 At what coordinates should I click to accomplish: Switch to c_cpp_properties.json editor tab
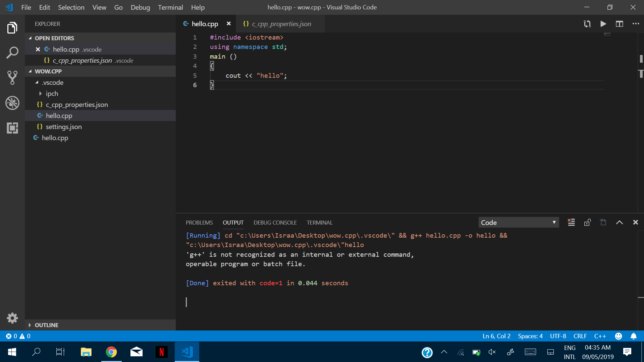[280, 24]
